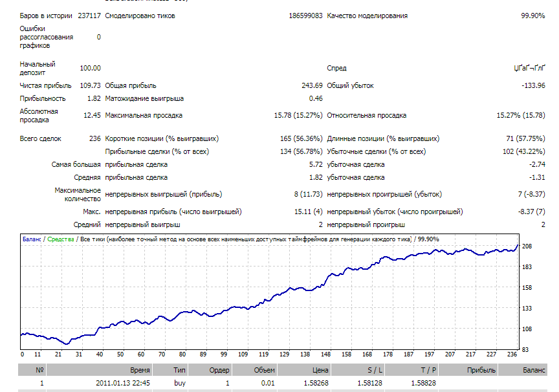The height and width of the screenshot is (392, 559).
Task: Click the 'Абсолютная просадка' label
Action: tap(39, 115)
